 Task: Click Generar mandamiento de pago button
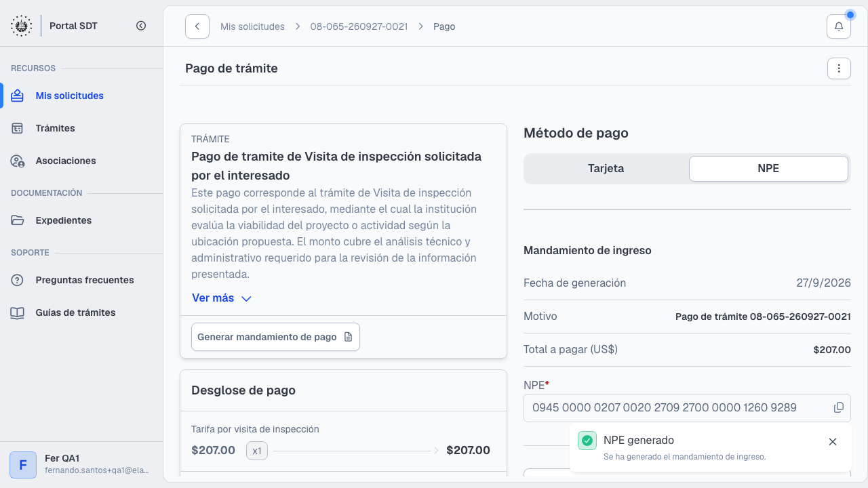pyautogui.click(x=275, y=337)
